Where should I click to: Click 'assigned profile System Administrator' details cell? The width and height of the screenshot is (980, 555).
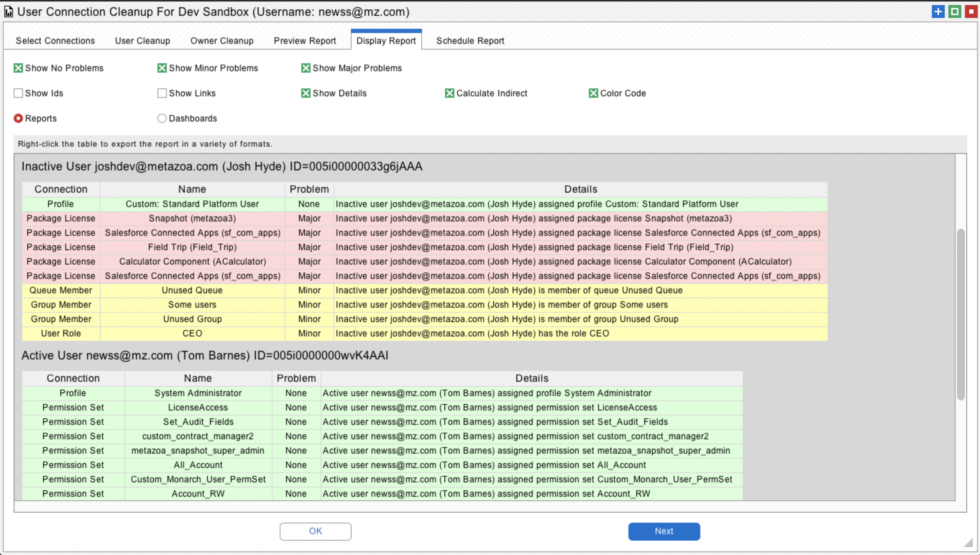pos(532,393)
